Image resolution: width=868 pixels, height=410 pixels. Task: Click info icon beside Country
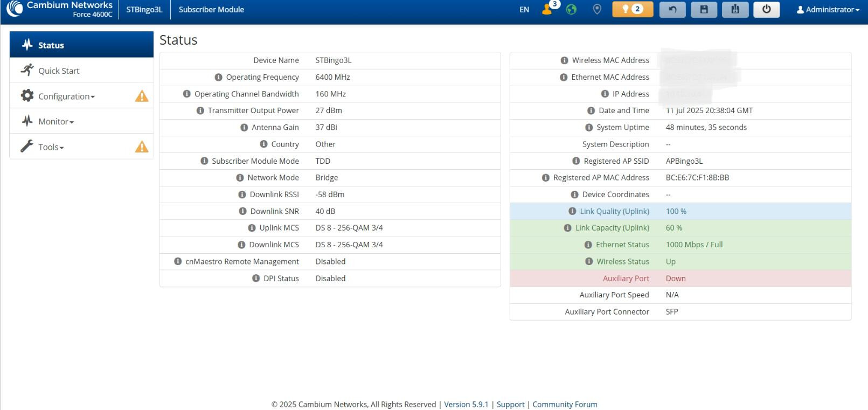coord(263,144)
